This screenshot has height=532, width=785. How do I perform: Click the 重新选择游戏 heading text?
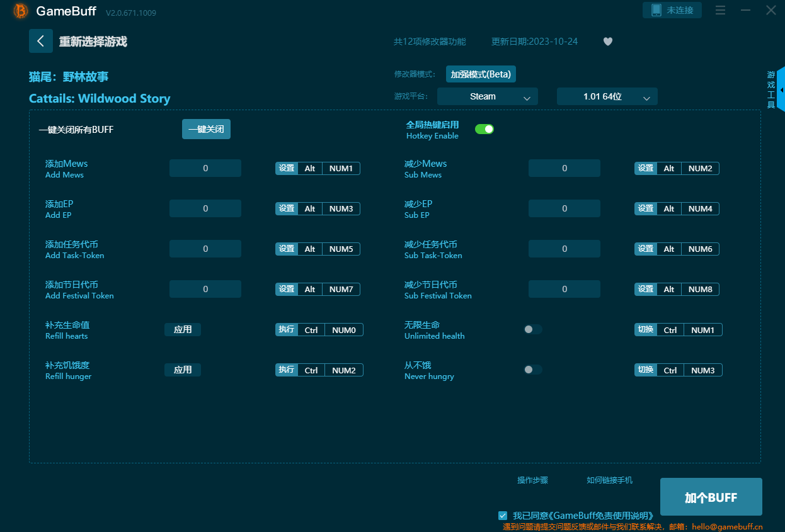tap(93, 42)
